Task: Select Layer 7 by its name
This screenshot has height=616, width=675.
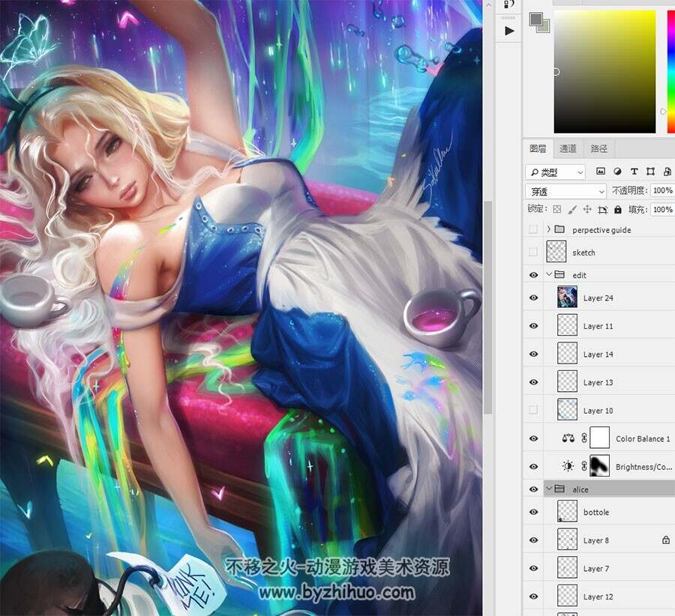Action: click(x=595, y=569)
